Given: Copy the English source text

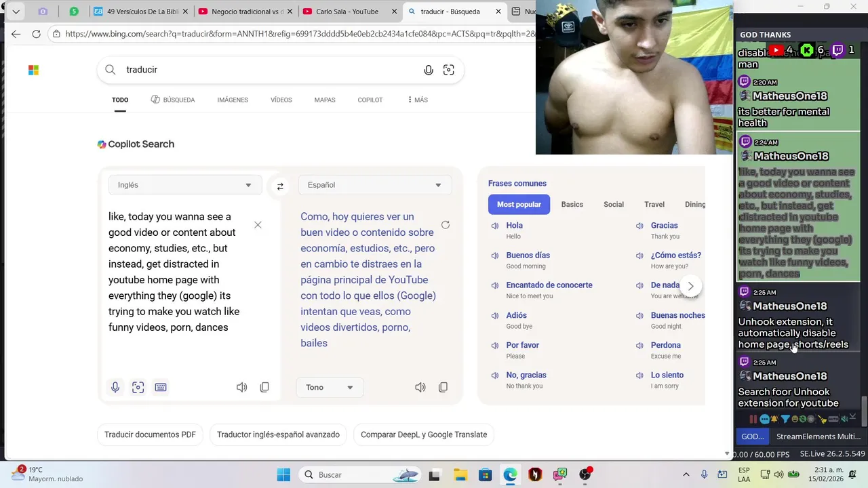Looking at the screenshot, I should coord(264,387).
